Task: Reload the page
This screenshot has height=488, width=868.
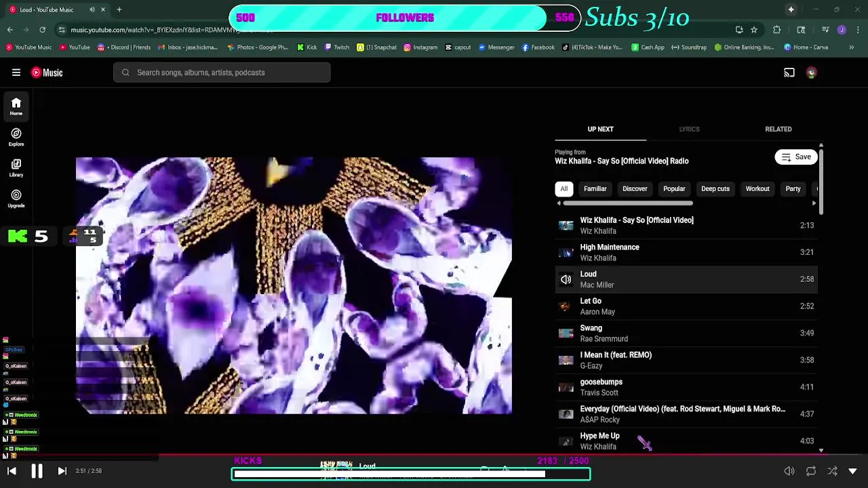Action: 42,30
